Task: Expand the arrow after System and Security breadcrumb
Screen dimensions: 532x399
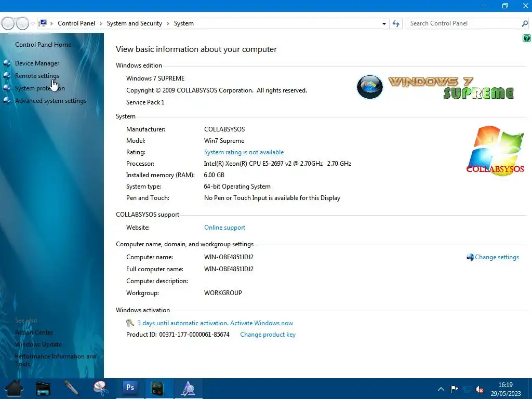Action: (x=168, y=24)
